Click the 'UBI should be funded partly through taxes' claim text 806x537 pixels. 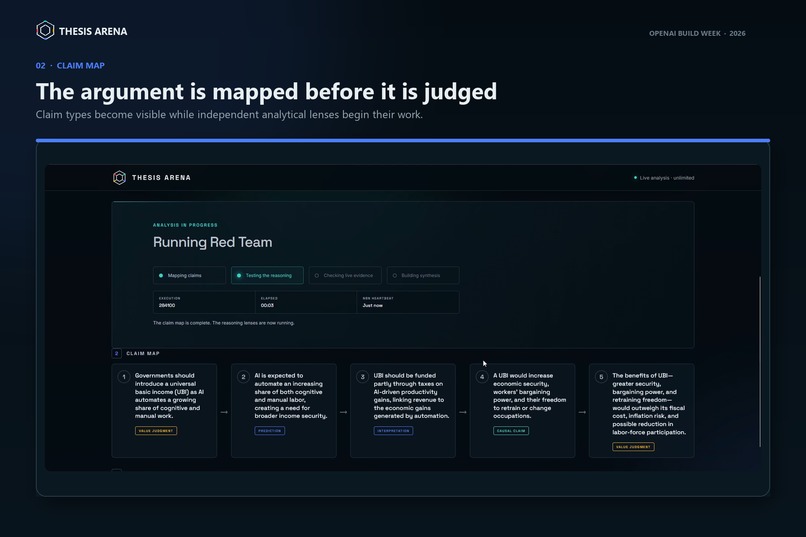(411, 396)
